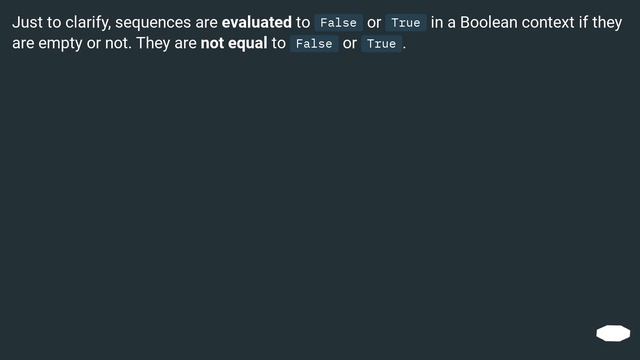Viewport: 640px width, 360px height.
Task: Click the word clarify
Action: pos(88,23)
